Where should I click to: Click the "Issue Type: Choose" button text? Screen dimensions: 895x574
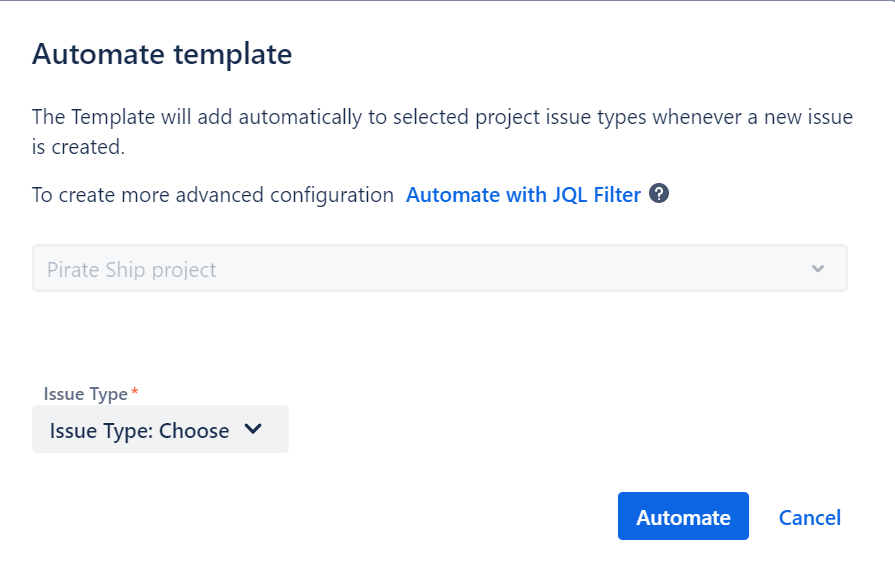(x=139, y=431)
